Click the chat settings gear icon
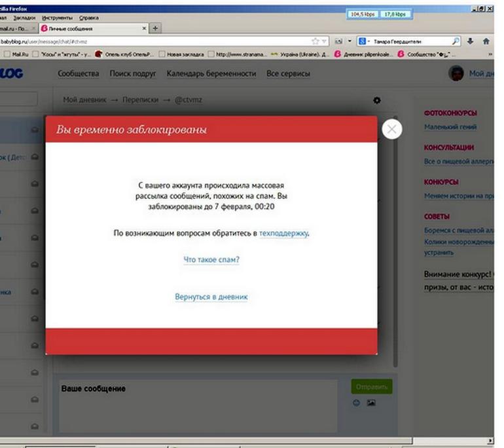This screenshot has height=448, width=504. point(376,100)
